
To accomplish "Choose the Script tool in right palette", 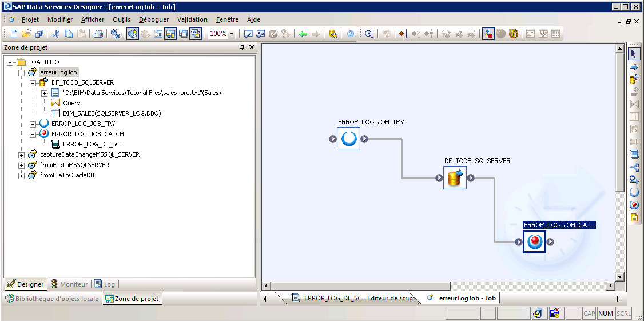I will point(634,154).
